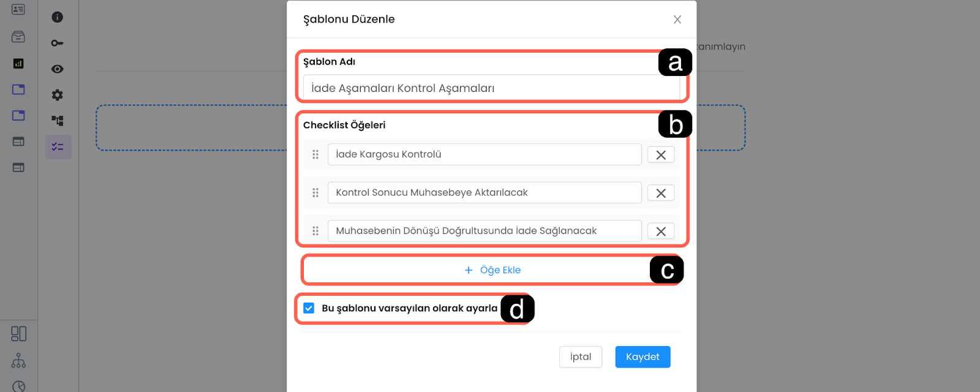Remove the 'İade Kargosu Kontrolü' item
This screenshot has width=980, height=392.
point(661,155)
